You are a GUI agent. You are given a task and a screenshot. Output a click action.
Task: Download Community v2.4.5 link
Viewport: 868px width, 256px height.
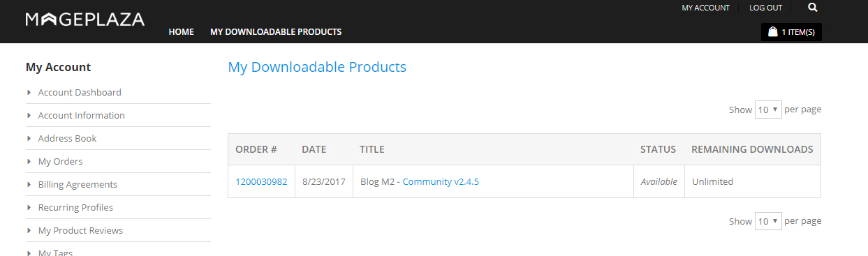click(x=441, y=181)
